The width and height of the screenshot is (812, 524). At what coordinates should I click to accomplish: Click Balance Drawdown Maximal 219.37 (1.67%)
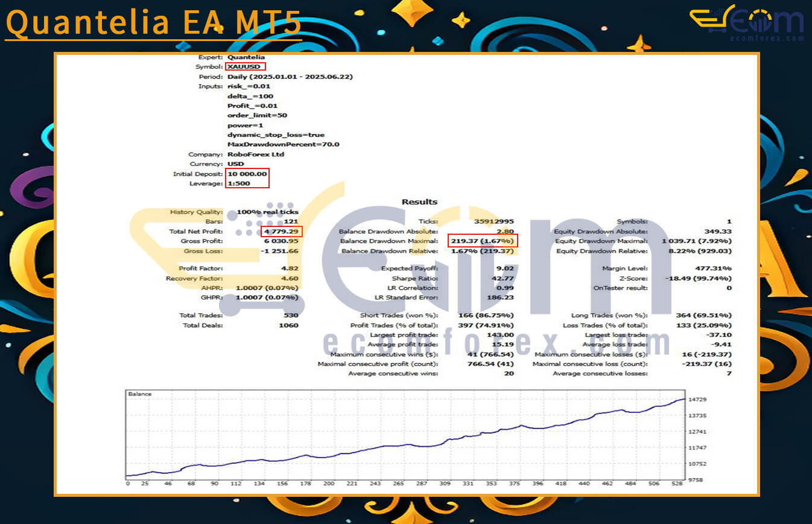pos(483,241)
